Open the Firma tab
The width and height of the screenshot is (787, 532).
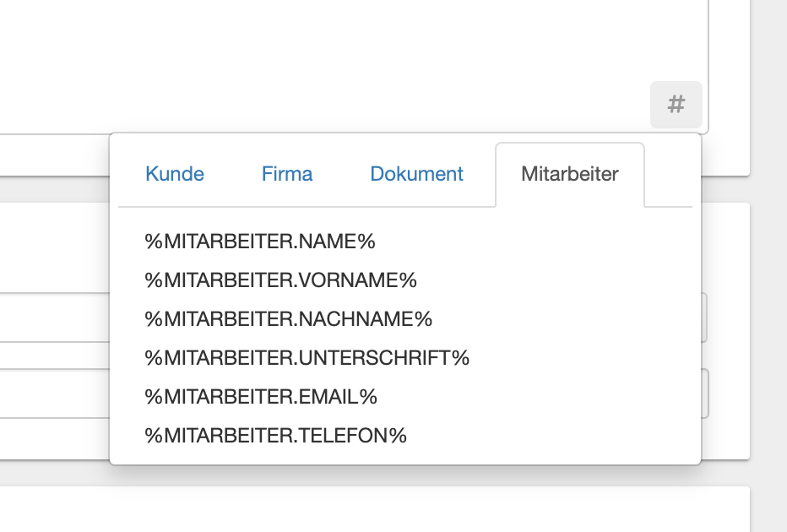point(287,174)
